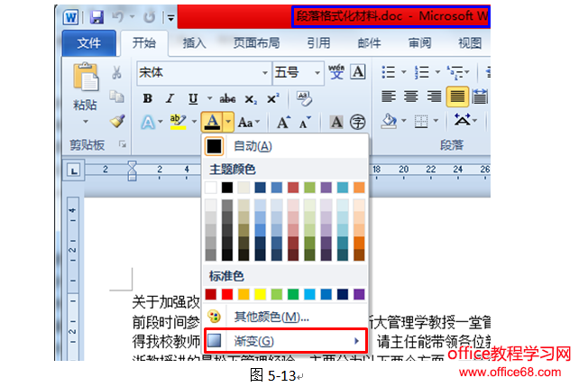
Task: Expand the 五号 font size dropdown
Action: click(317, 72)
